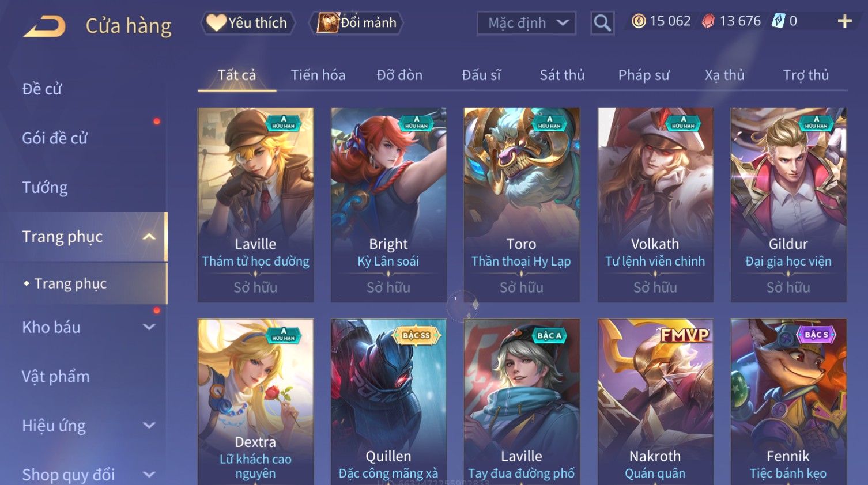Open Yêu thích heart favorites
This screenshot has width=868, height=485.
(x=248, y=23)
